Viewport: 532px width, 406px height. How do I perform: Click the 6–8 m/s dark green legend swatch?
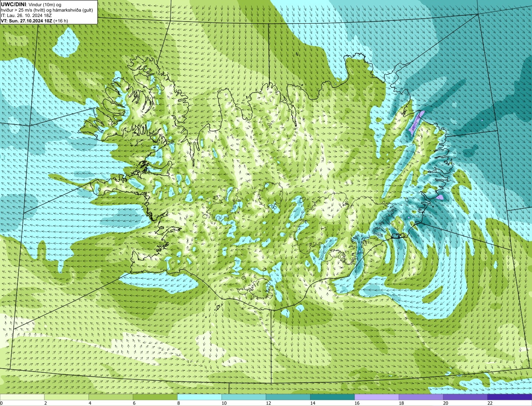point(155,397)
